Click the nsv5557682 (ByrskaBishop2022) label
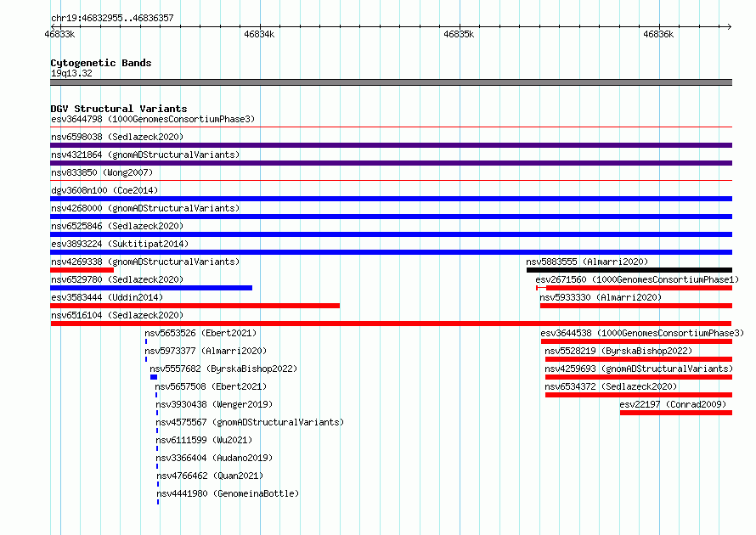Image resolution: width=756 pixels, height=535 pixels. 223,369
